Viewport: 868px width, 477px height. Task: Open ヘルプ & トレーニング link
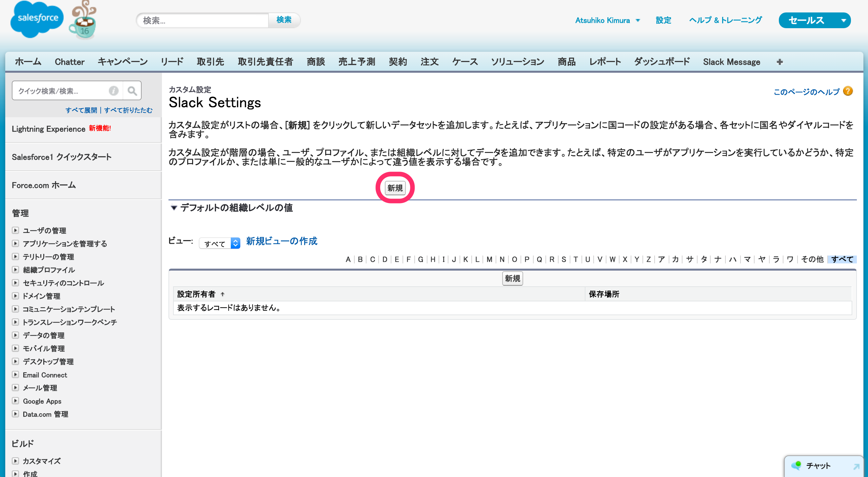pyautogui.click(x=725, y=21)
